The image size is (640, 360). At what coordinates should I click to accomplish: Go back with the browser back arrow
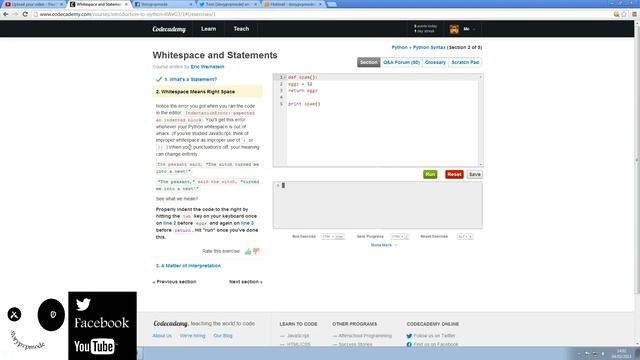pos(5,14)
